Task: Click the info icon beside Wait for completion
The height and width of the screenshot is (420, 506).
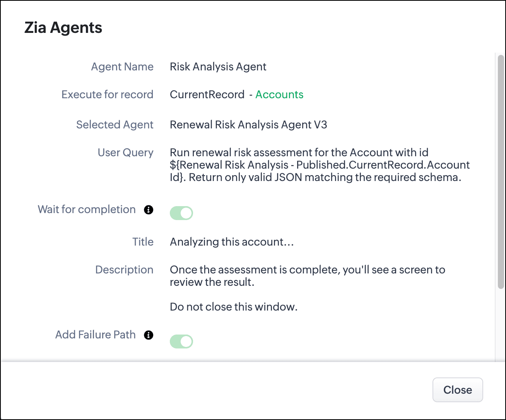Action: 149,210
